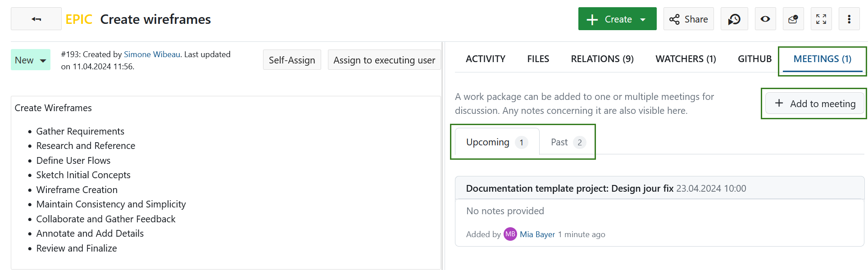Click the reminder mail icon
The width and height of the screenshot is (868, 270).
pyautogui.click(x=793, y=19)
